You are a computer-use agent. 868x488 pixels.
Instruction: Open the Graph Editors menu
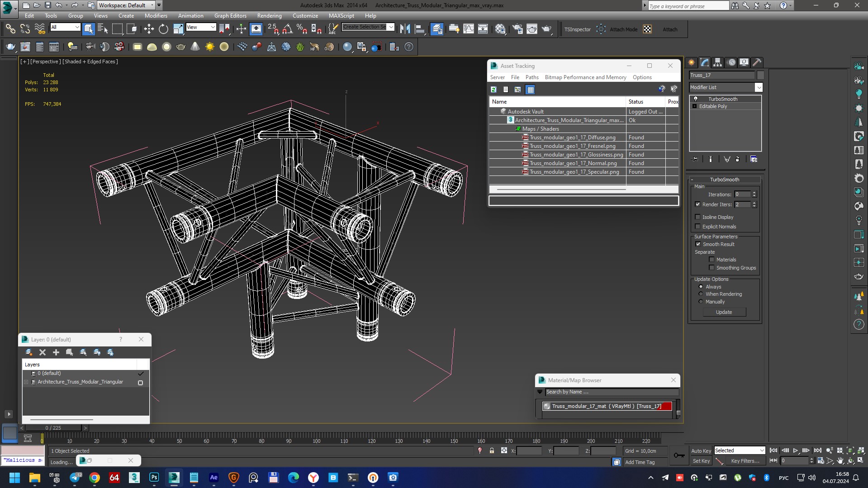point(230,16)
